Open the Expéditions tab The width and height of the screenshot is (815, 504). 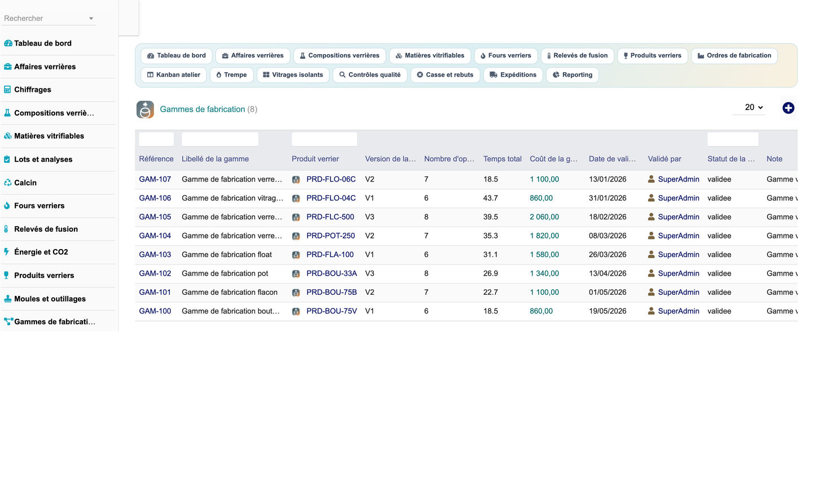click(x=513, y=75)
